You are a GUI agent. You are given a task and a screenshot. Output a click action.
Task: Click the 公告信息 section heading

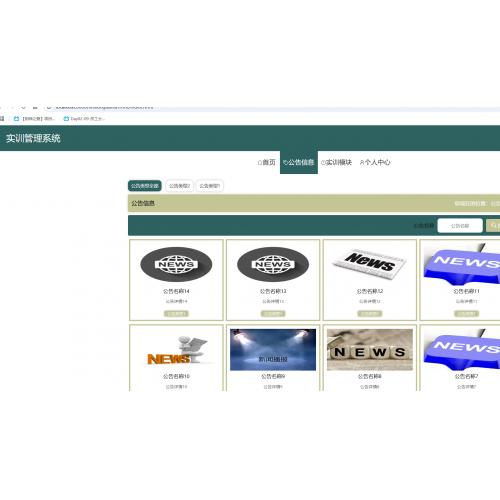143,203
